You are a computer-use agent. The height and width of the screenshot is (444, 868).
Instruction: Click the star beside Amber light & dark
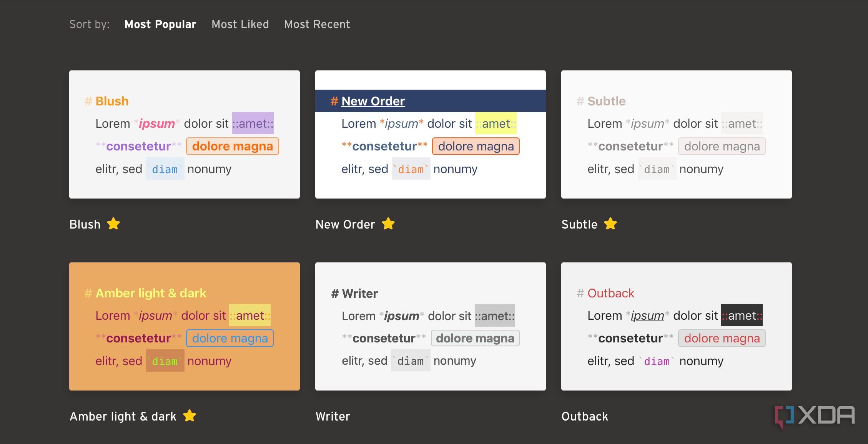tap(190, 416)
